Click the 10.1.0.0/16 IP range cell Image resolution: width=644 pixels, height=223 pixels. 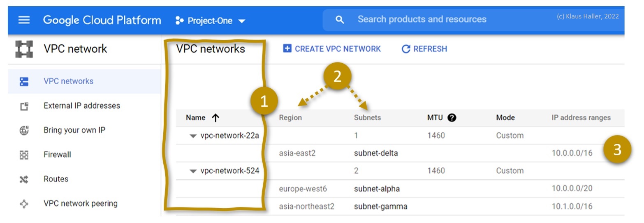[572, 206]
